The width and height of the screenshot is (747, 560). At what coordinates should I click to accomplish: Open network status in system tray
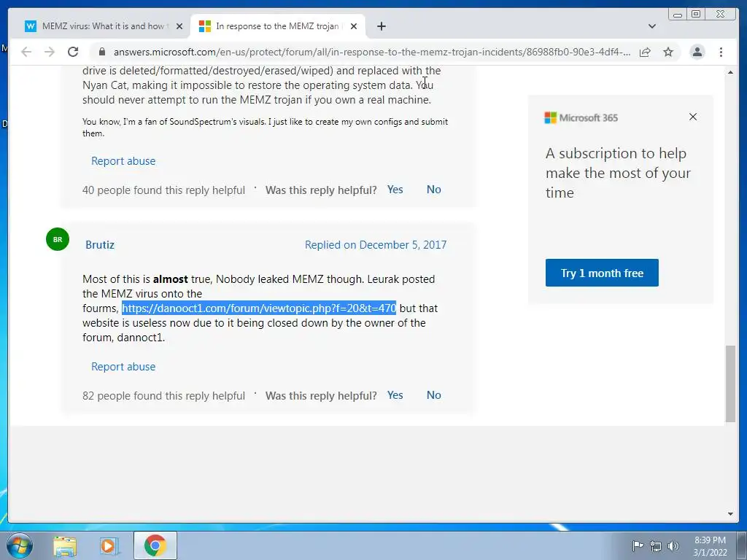click(656, 546)
